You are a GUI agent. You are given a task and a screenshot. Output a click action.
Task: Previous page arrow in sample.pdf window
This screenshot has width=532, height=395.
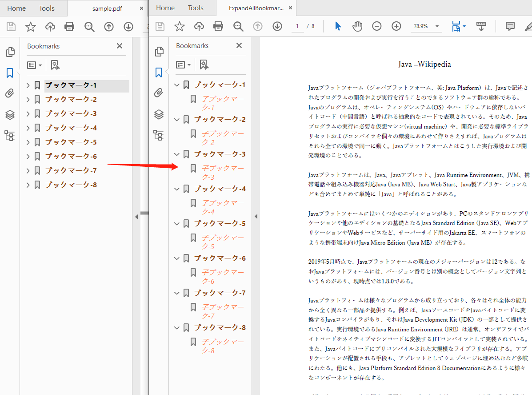(x=109, y=27)
